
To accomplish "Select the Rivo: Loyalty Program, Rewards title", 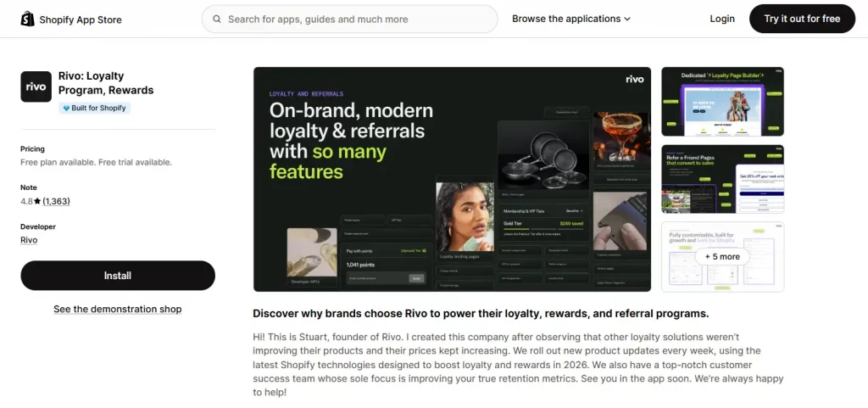I will click(106, 83).
